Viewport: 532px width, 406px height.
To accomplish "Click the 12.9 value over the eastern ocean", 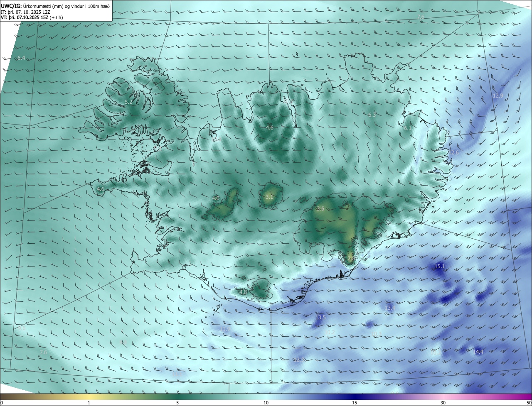I will point(498,95).
